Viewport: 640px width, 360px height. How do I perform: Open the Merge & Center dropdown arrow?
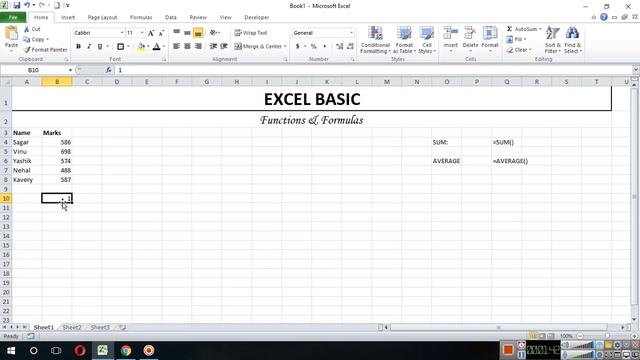coord(285,47)
